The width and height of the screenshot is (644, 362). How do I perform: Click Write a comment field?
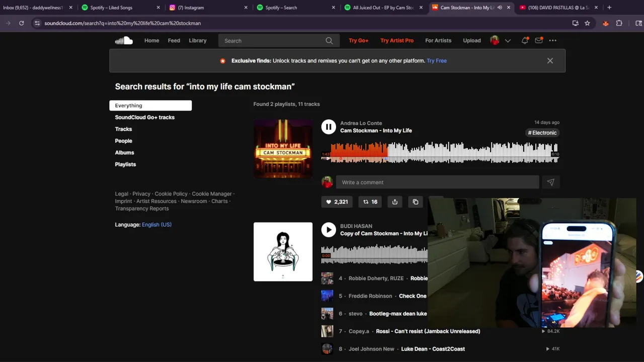click(x=437, y=183)
